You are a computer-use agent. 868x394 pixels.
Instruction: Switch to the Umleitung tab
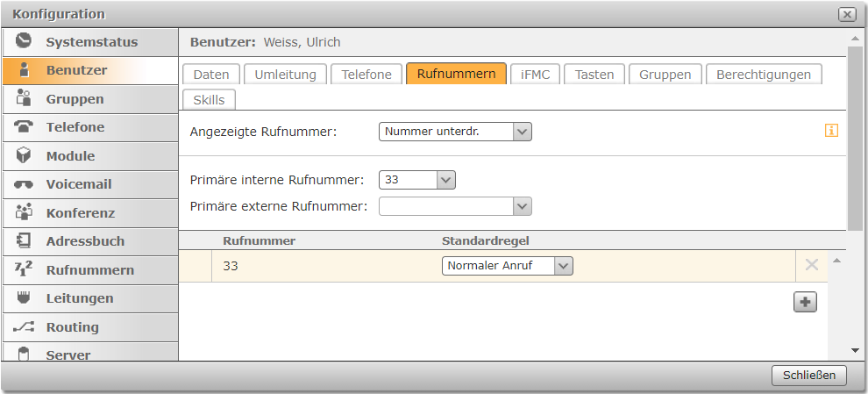pos(285,75)
